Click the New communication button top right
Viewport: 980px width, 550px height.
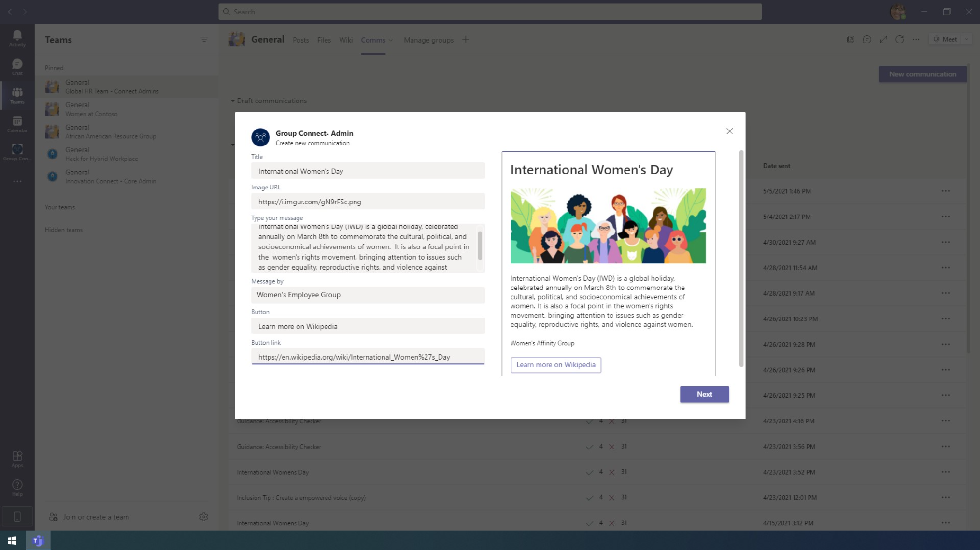coord(922,73)
